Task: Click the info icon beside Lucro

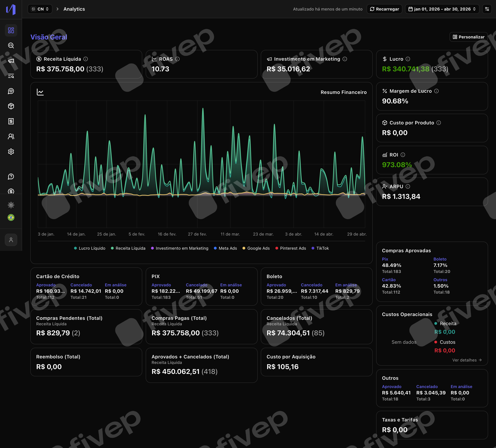Action: click(x=408, y=59)
